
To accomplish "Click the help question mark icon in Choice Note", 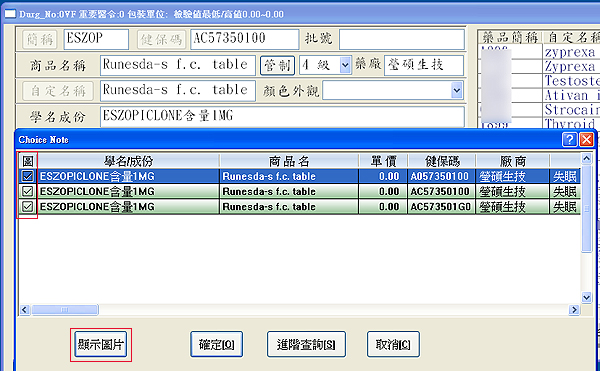I will [569, 140].
